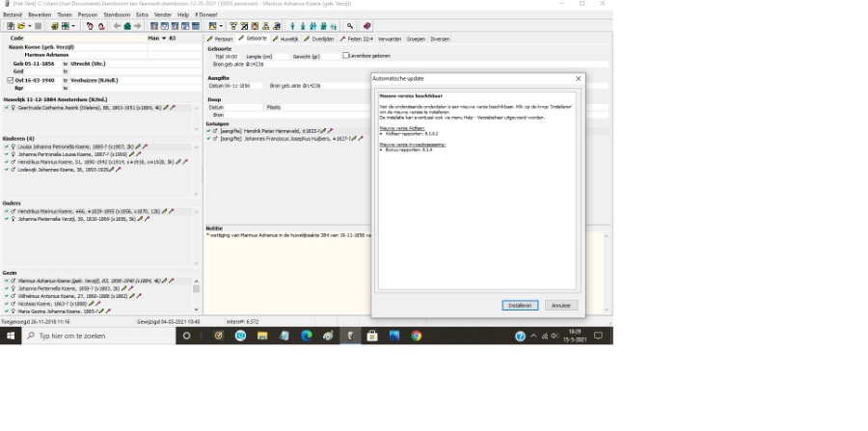This screenshot has width=868, height=431.
Task: Click the Installeren button
Action: pos(520,305)
